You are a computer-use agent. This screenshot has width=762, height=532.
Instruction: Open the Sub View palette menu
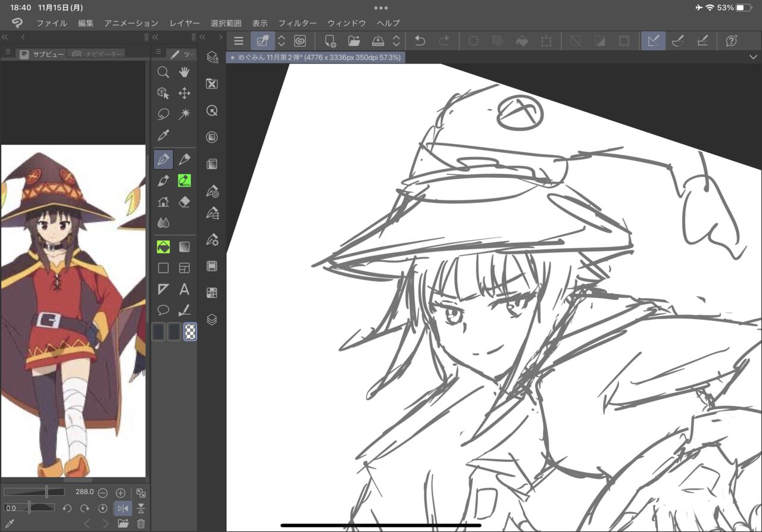[8, 52]
